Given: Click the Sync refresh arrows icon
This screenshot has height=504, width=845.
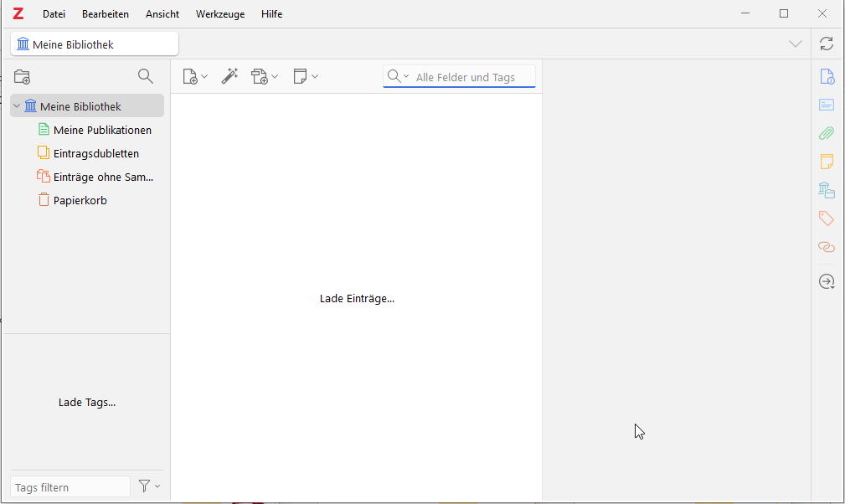Looking at the screenshot, I should (x=826, y=44).
